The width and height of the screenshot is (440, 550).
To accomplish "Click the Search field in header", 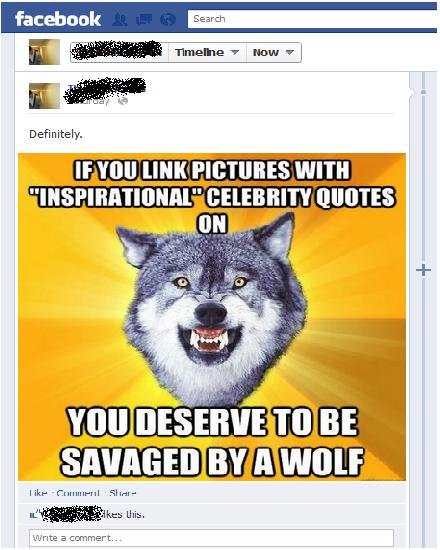I will pyautogui.click(x=312, y=19).
